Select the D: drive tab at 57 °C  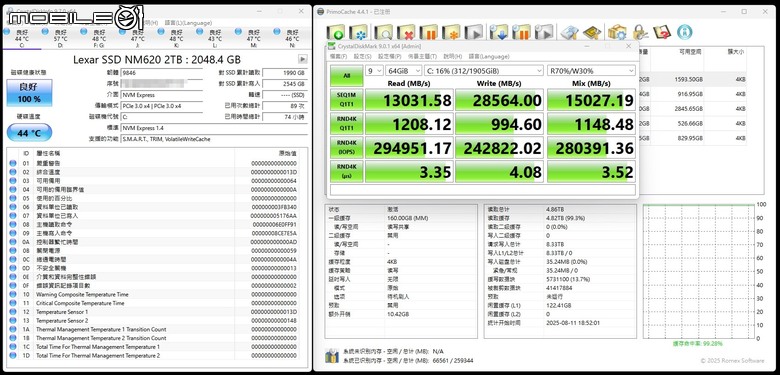pyautogui.click(x=60, y=38)
